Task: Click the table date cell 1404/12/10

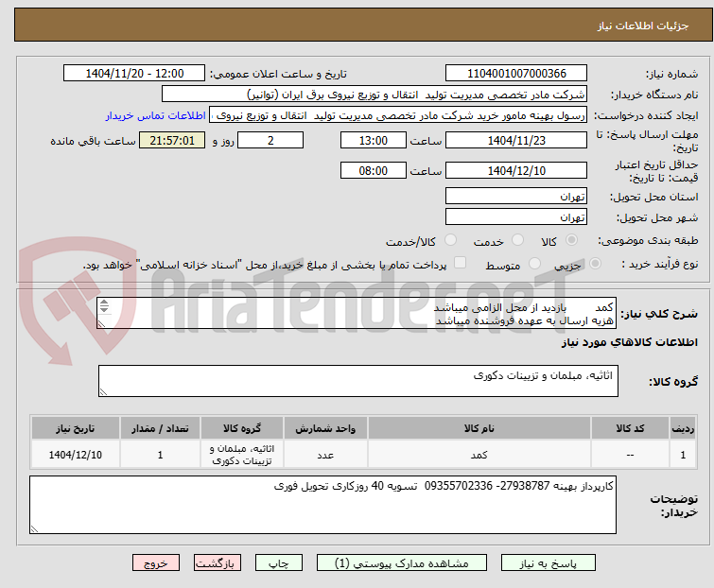Action: coord(76,455)
